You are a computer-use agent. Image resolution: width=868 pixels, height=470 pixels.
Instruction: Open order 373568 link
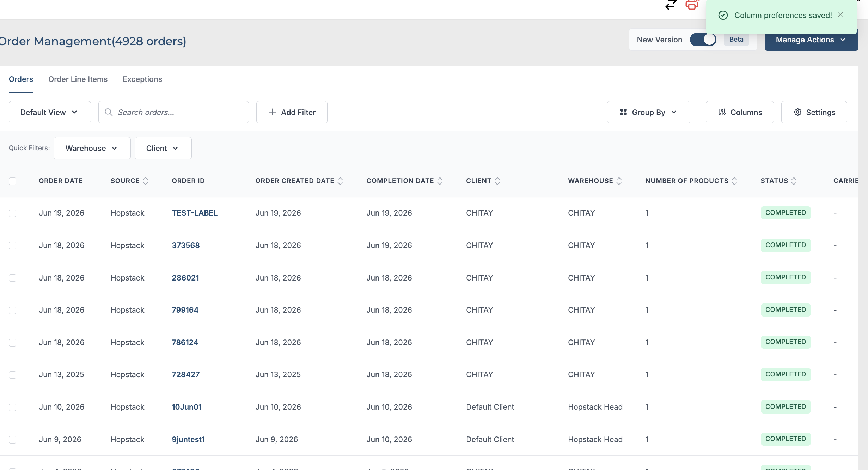[186, 246]
